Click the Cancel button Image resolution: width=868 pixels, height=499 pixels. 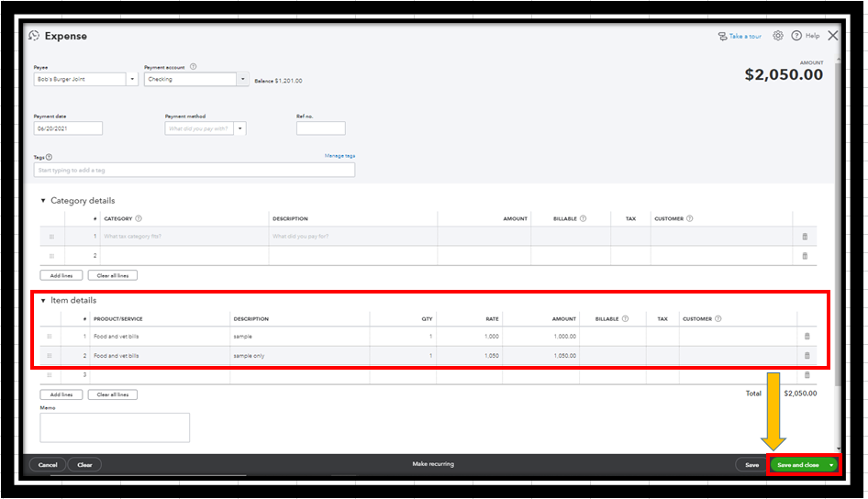point(48,465)
